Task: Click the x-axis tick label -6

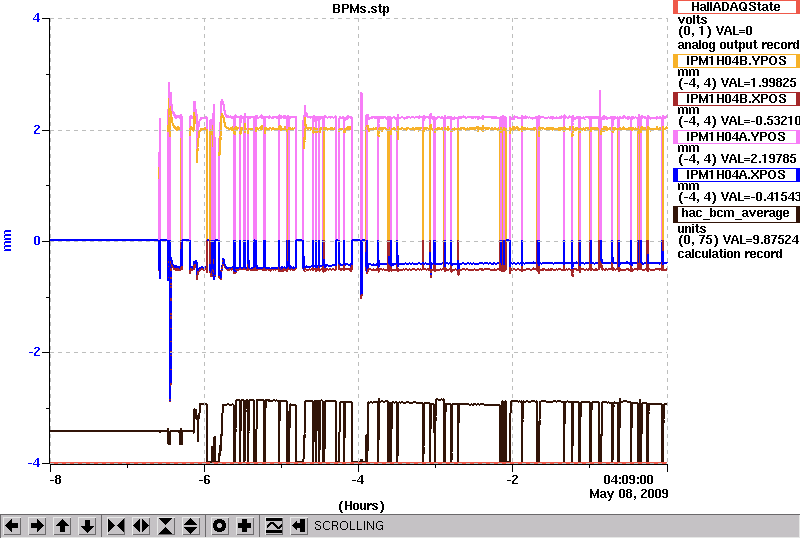Action: coord(204,480)
